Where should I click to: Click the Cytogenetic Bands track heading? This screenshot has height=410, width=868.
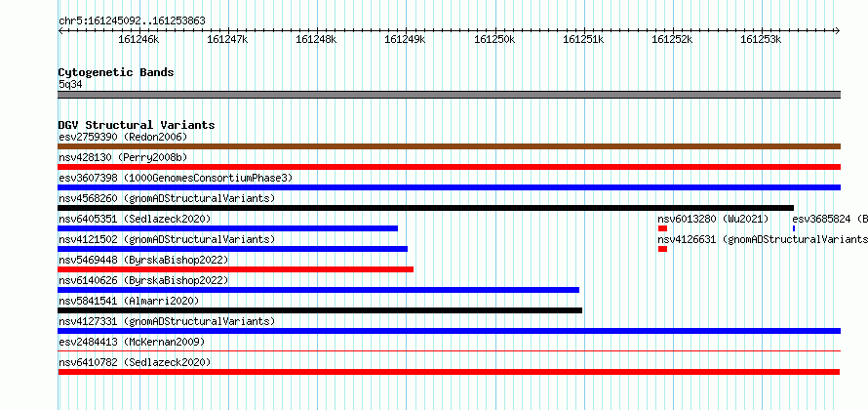116,72
